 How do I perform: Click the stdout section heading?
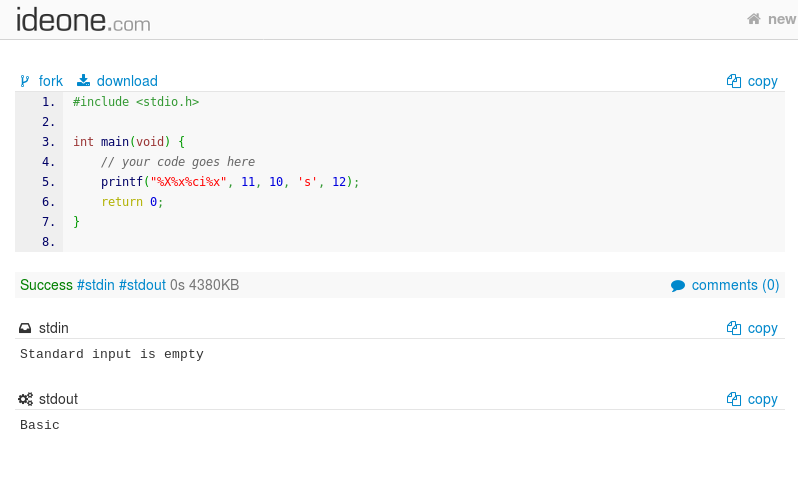(59, 399)
